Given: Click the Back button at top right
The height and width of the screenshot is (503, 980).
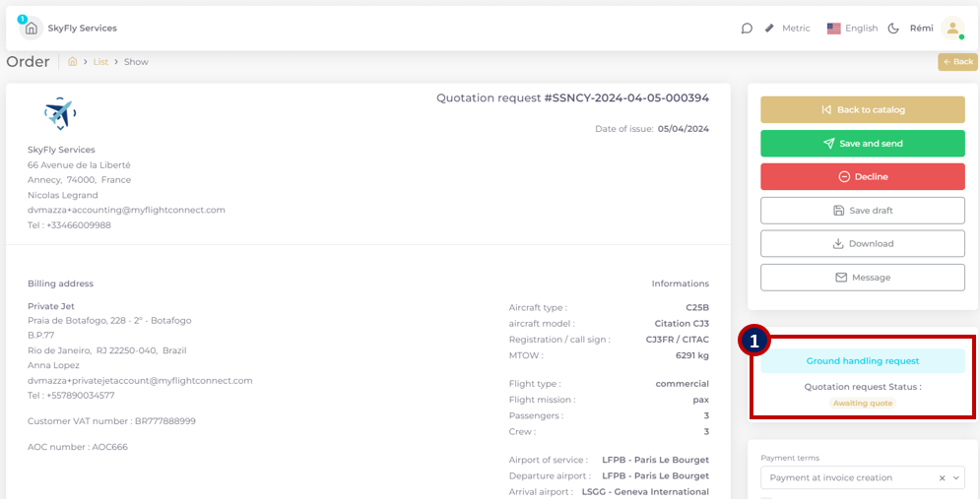Looking at the screenshot, I should (957, 62).
